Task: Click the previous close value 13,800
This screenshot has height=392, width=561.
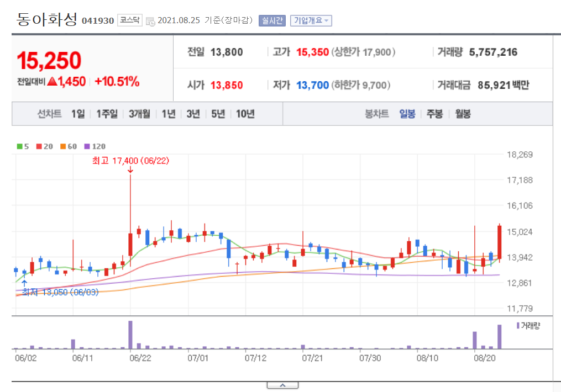Action: pos(227,52)
